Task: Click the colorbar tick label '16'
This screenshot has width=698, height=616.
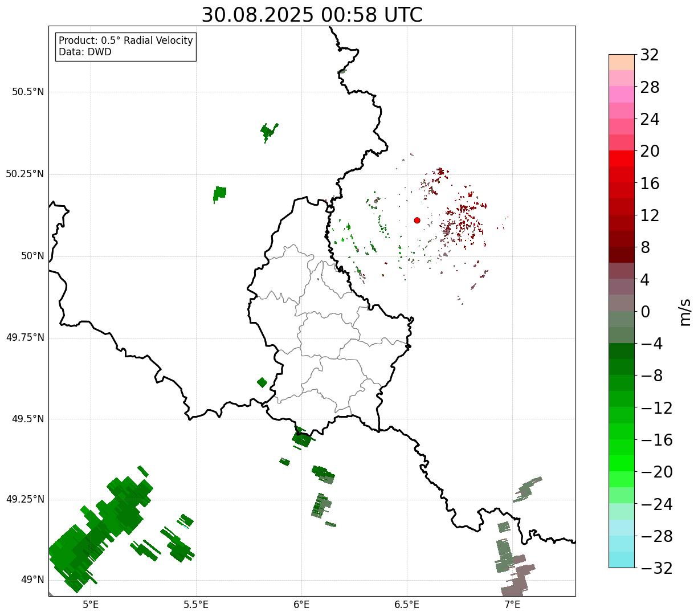Action: point(650,184)
